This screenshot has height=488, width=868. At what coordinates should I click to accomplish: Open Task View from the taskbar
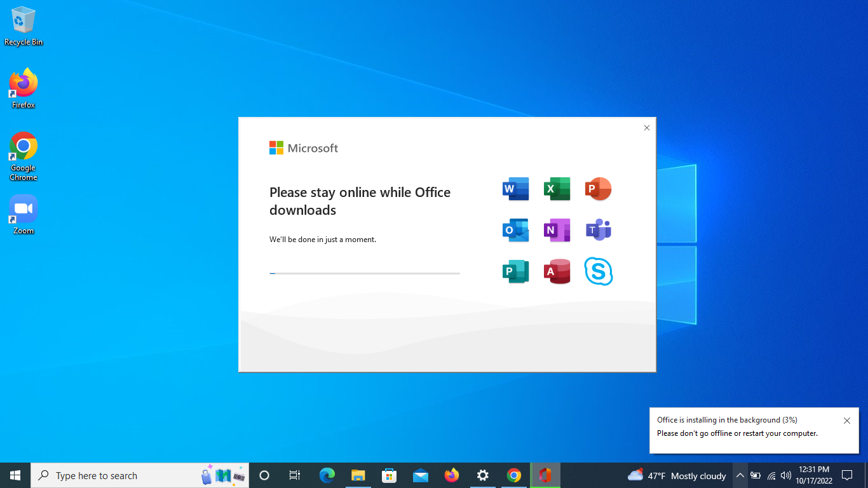[294, 475]
